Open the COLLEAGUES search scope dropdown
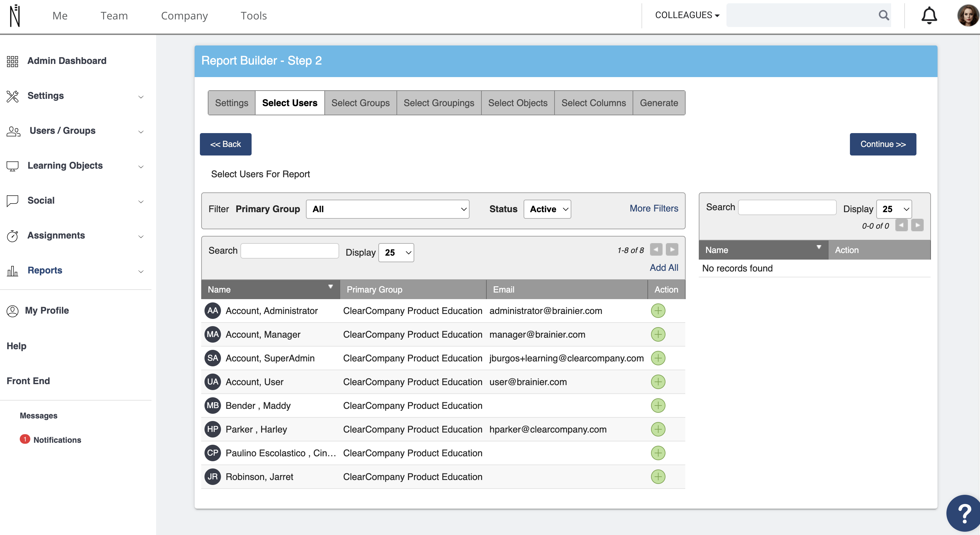The width and height of the screenshot is (980, 535). 687,15
